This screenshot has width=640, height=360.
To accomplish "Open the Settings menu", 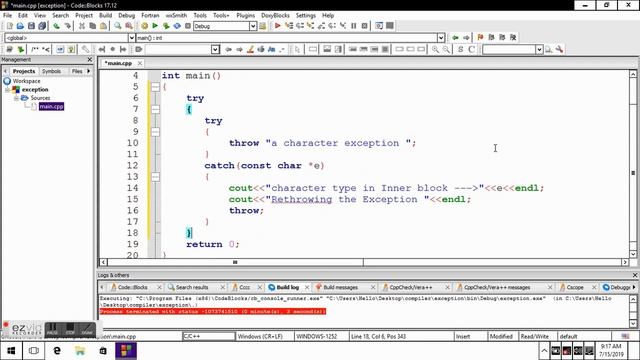I will (306, 15).
